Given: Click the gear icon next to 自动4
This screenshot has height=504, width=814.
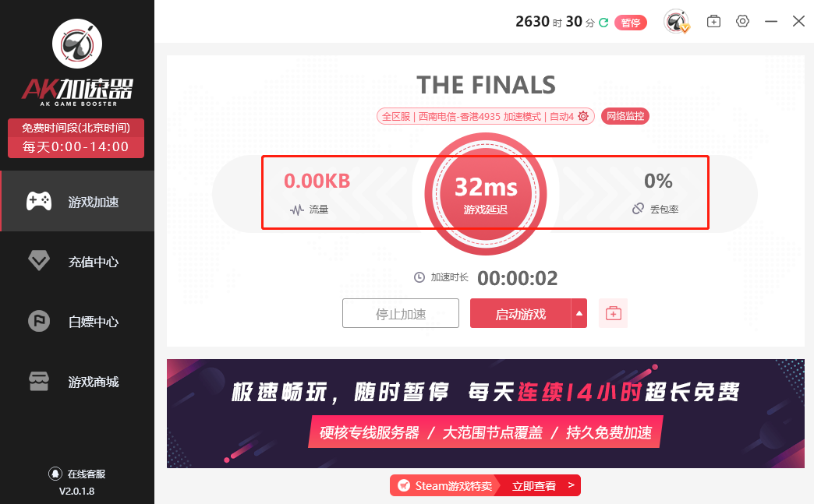Looking at the screenshot, I should pyautogui.click(x=583, y=116).
